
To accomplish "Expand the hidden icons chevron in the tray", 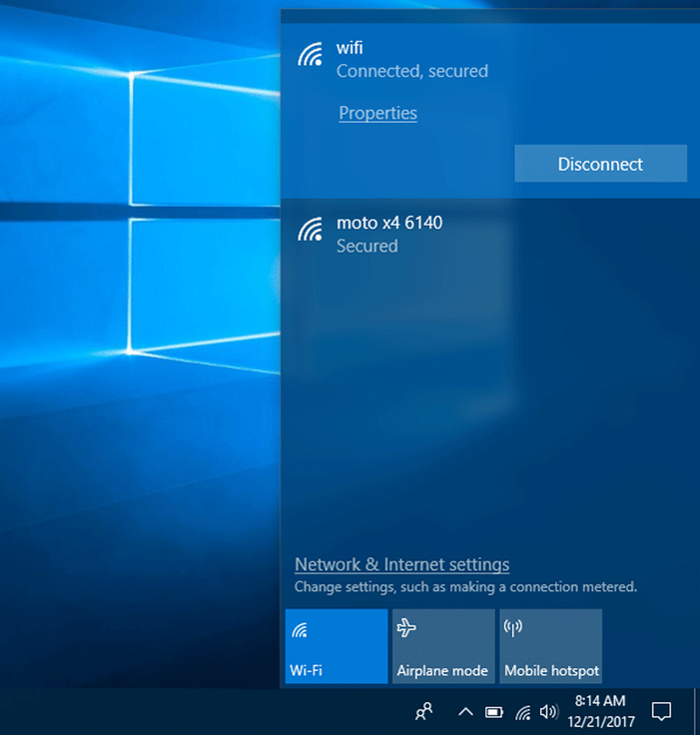I will (x=465, y=711).
